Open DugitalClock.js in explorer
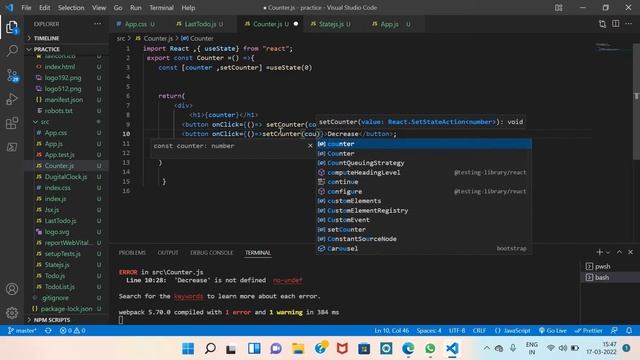Viewport: 640px width, 360px height. (66, 177)
